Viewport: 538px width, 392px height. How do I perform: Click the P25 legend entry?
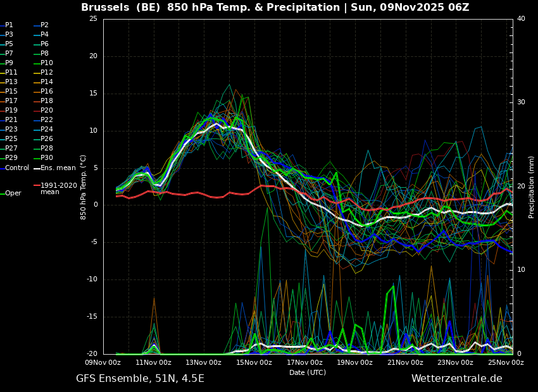11,138
